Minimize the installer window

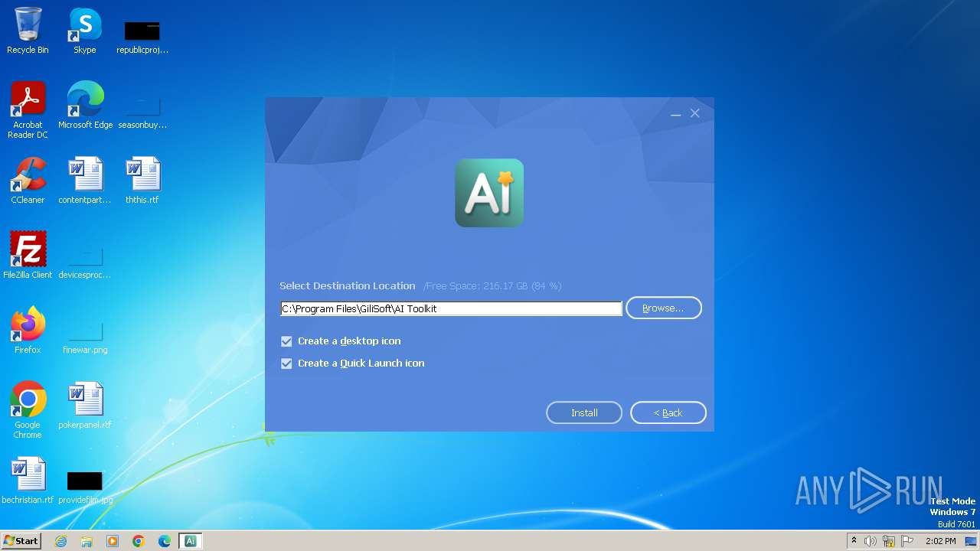point(676,113)
